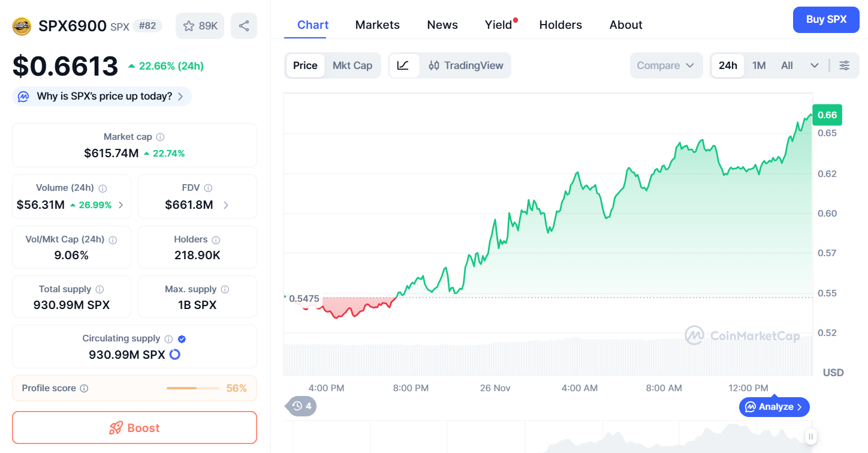Viewport: 868px width, 453px height.
Task: Click the SPX6900 coin logo
Action: (22, 26)
